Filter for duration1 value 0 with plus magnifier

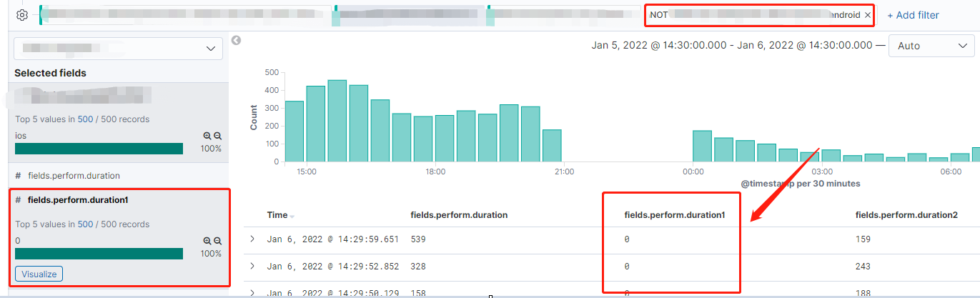click(x=207, y=242)
